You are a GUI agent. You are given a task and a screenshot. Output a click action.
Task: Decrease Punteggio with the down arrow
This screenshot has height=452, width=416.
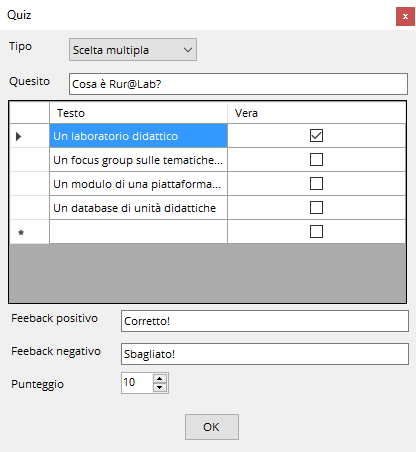coord(160,387)
